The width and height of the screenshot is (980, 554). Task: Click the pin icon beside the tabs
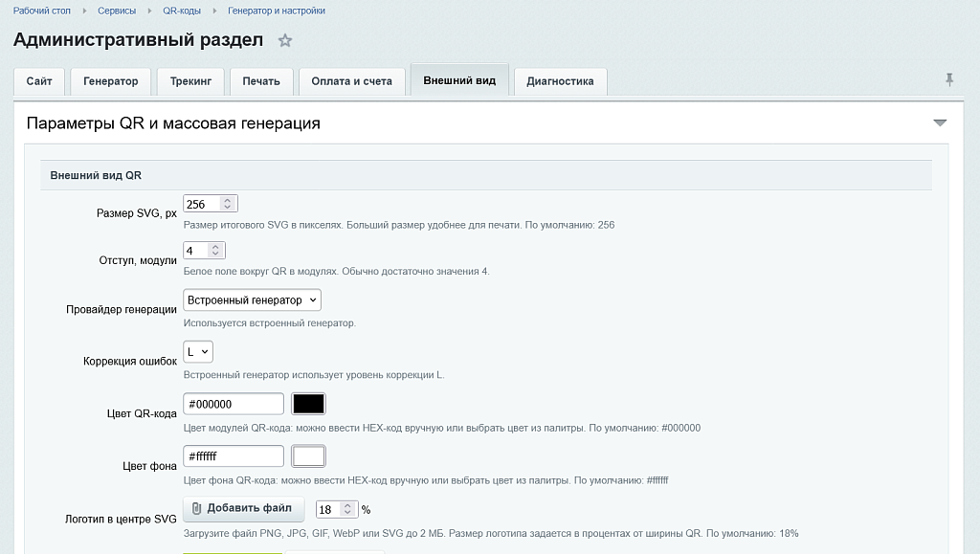click(x=949, y=79)
